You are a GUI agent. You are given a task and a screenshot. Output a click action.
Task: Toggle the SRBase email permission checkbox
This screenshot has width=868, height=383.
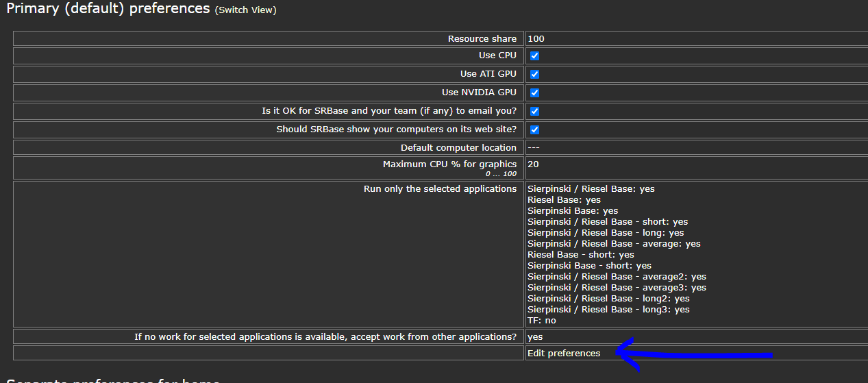click(534, 112)
